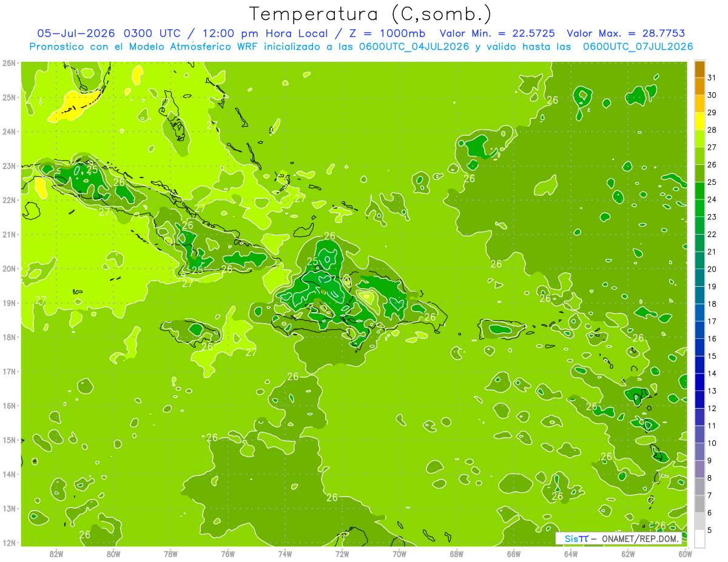Screen dimensions: 728x562
Task: Click the brown swatch above scale value 31
Action: pos(699,70)
